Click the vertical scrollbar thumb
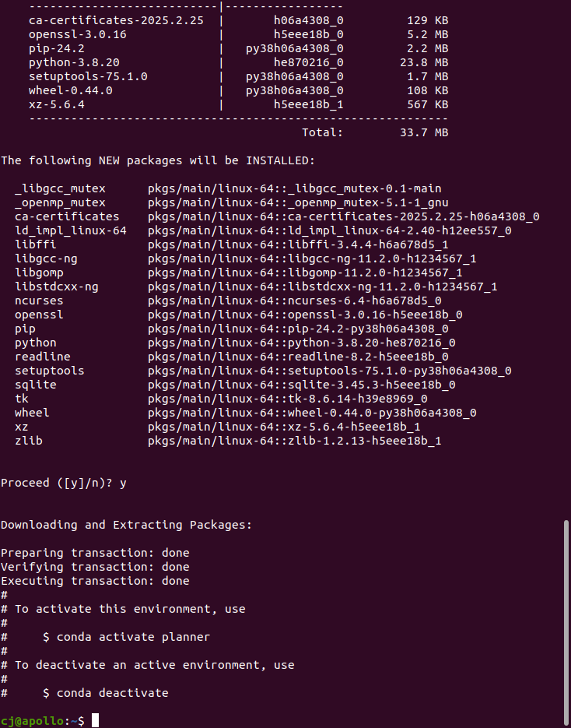571x728 pixels. coord(566,624)
